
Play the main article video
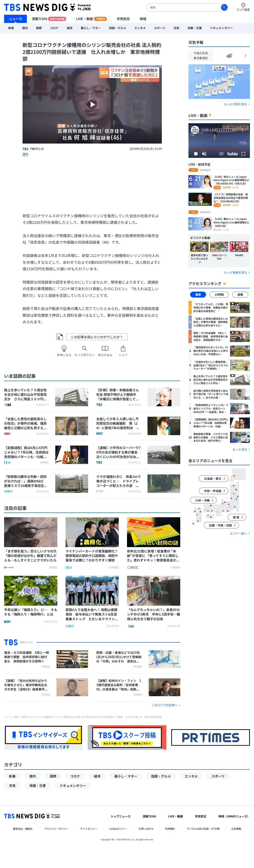[92, 104]
